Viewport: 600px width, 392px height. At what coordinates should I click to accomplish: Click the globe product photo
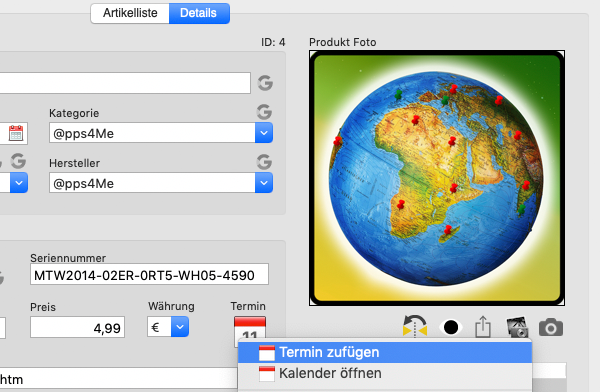pyautogui.click(x=437, y=178)
